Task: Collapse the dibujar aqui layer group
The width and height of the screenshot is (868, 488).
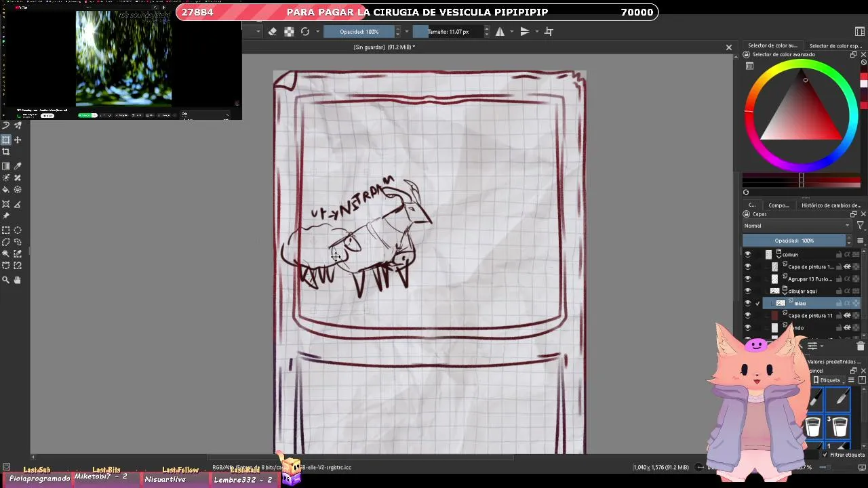Action: tap(785, 293)
